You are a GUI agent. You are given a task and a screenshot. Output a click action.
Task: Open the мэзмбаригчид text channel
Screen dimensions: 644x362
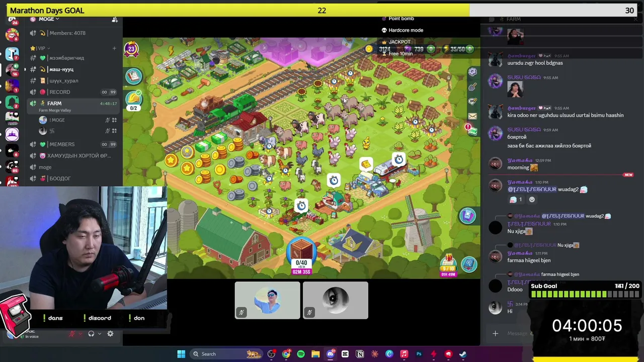click(x=71, y=58)
